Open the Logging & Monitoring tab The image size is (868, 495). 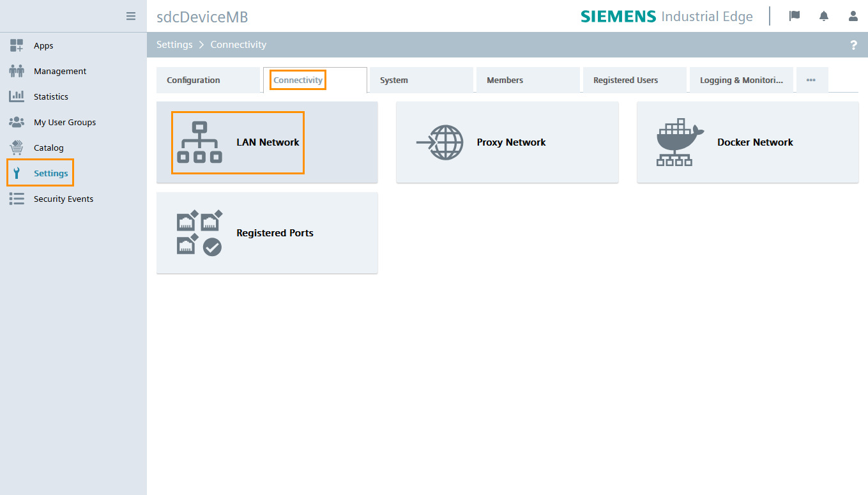click(x=741, y=80)
